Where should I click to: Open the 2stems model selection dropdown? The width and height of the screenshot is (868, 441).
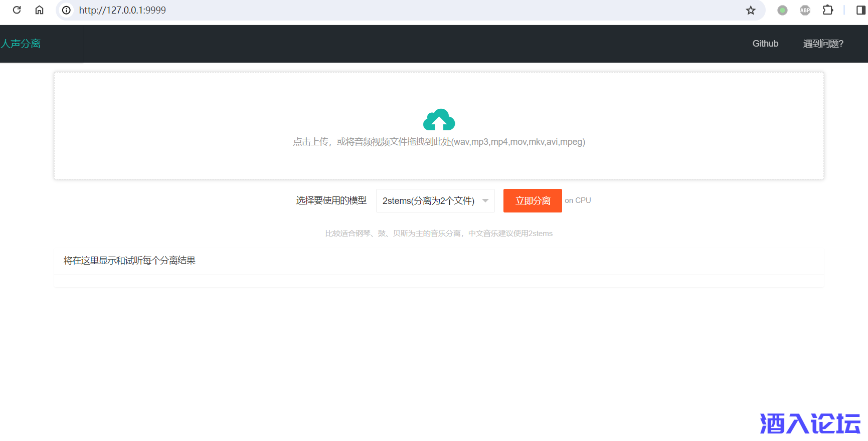pyautogui.click(x=429, y=201)
